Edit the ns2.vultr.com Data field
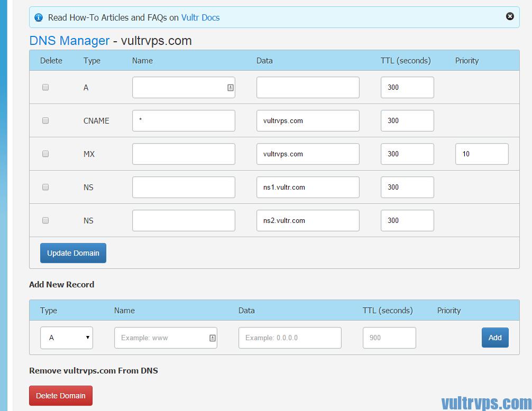532x411 pixels. [x=308, y=221]
